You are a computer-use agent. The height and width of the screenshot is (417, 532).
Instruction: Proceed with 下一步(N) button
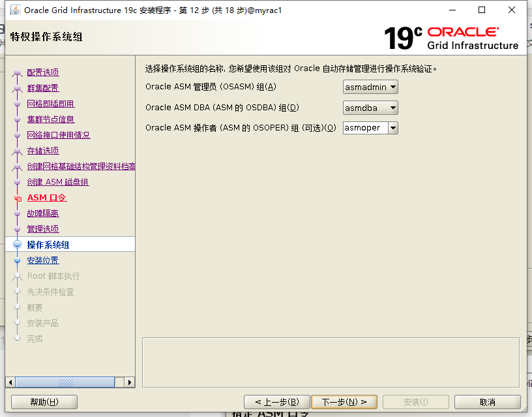[344, 402]
